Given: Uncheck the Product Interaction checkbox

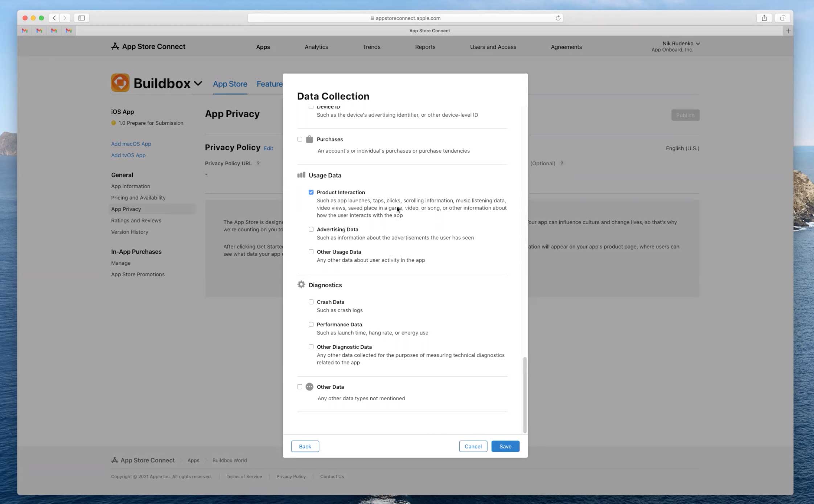Looking at the screenshot, I should 311,192.
